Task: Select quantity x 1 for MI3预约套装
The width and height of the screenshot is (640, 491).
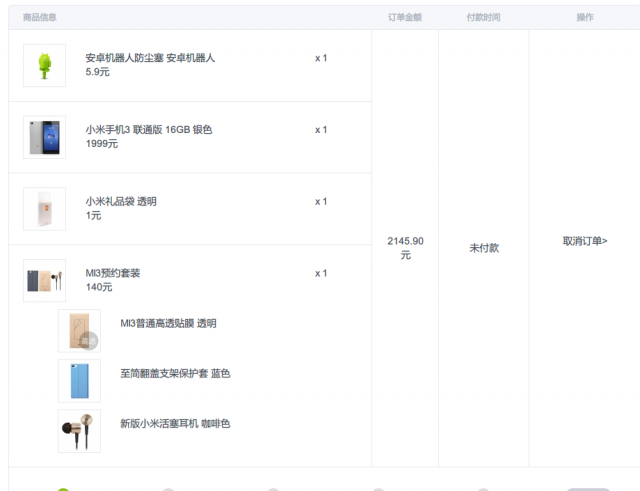Action: click(321, 273)
